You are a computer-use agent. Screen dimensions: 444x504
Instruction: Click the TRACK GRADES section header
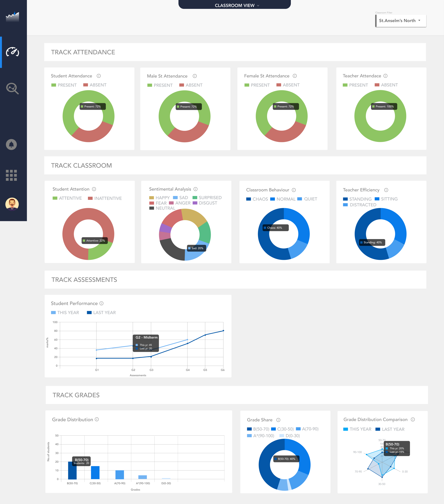click(x=76, y=395)
